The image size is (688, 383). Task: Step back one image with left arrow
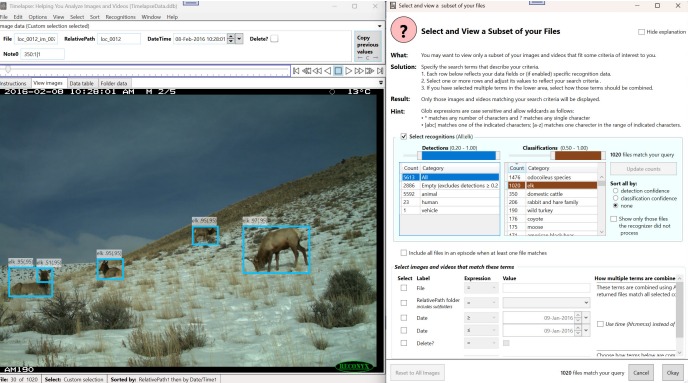(327, 71)
